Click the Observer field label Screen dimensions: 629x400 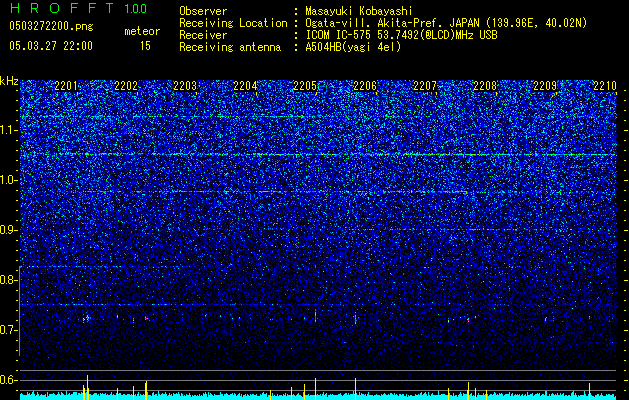tap(203, 11)
